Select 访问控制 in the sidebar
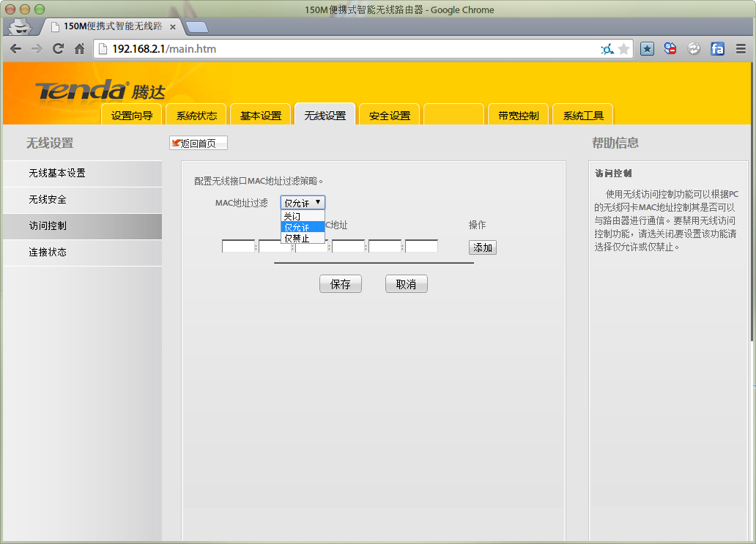Image resolution: width=756 pixels, height=544 pixels. click(x=83, y=226)
